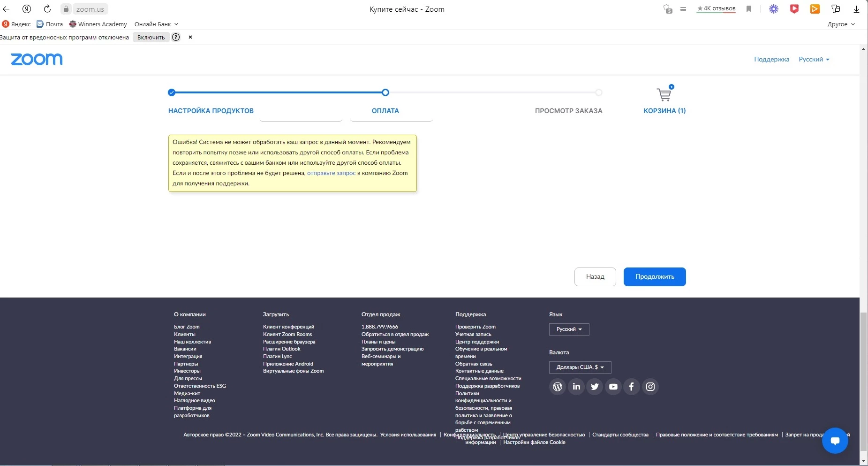Click the question mark help icon in protection bar

click(176, 37)
